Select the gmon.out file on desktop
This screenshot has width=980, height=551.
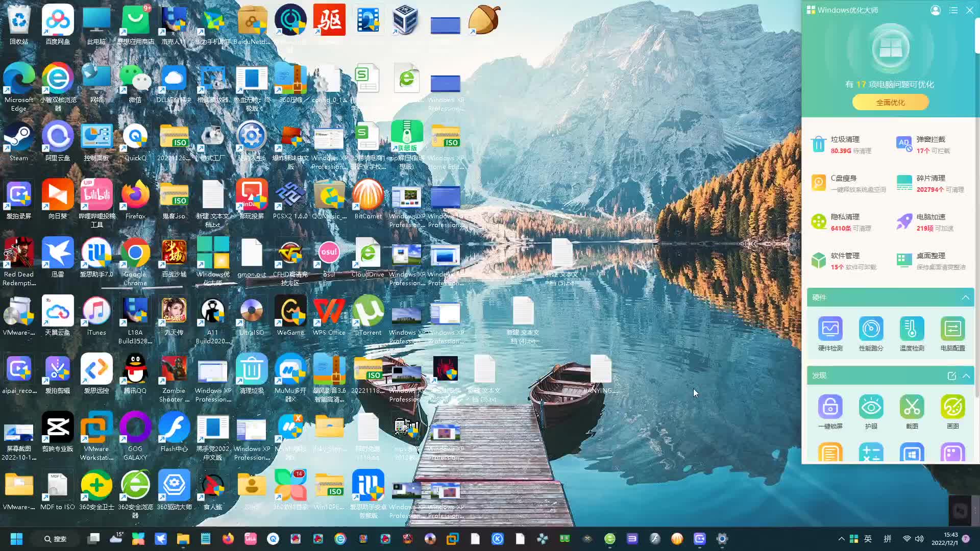click(x=252, y=259)
